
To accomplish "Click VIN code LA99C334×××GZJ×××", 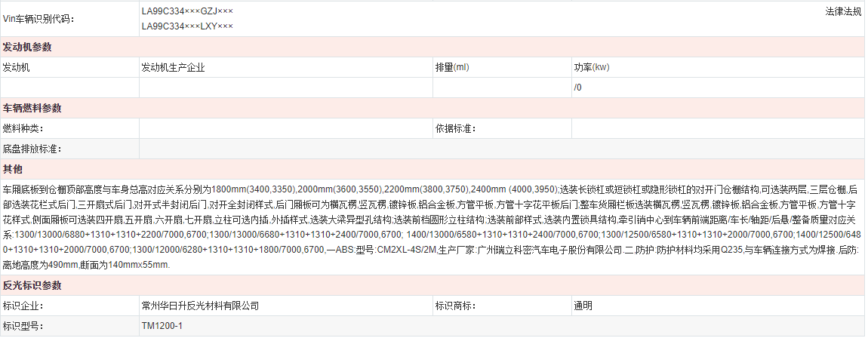I will coord(187,12).
